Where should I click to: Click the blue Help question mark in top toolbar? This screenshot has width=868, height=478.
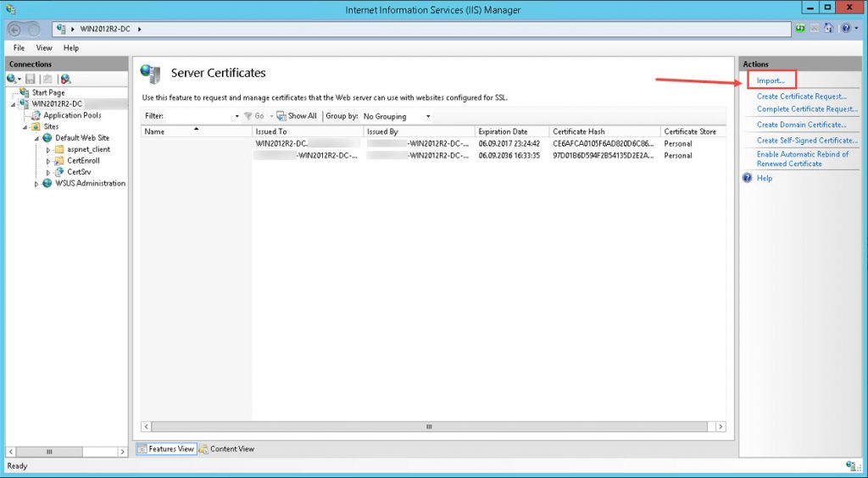click(x=845, y=29)
